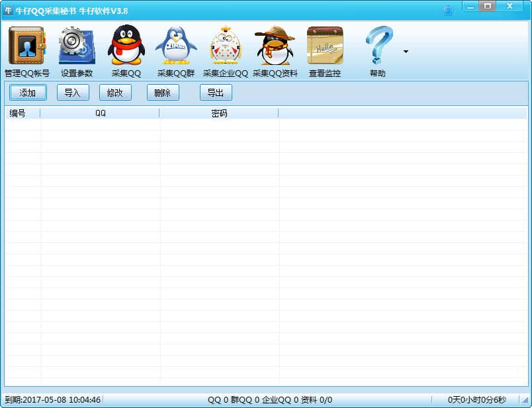Sort by the QQ column header
532x408 pixels.
tap(100, 113)
